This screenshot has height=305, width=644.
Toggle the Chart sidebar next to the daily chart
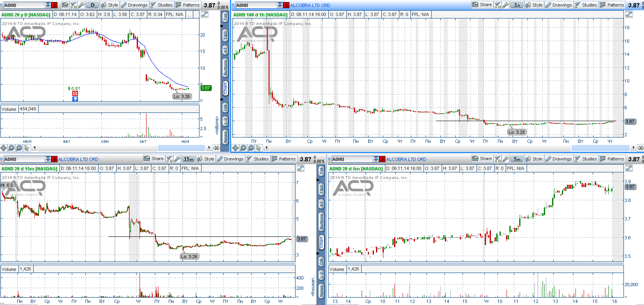(x=225, y=88)
